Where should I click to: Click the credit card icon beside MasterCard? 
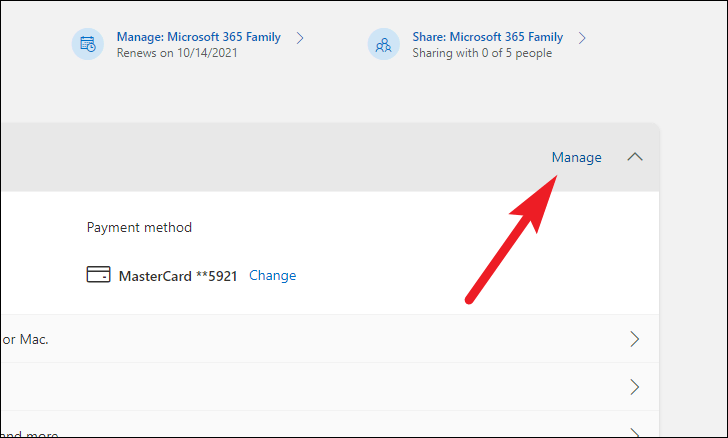click(98, 275)
